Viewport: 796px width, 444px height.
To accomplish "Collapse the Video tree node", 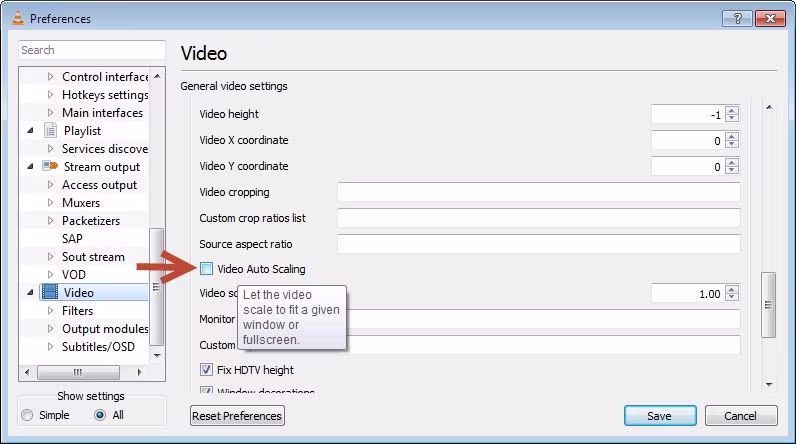I will (30, 292).
